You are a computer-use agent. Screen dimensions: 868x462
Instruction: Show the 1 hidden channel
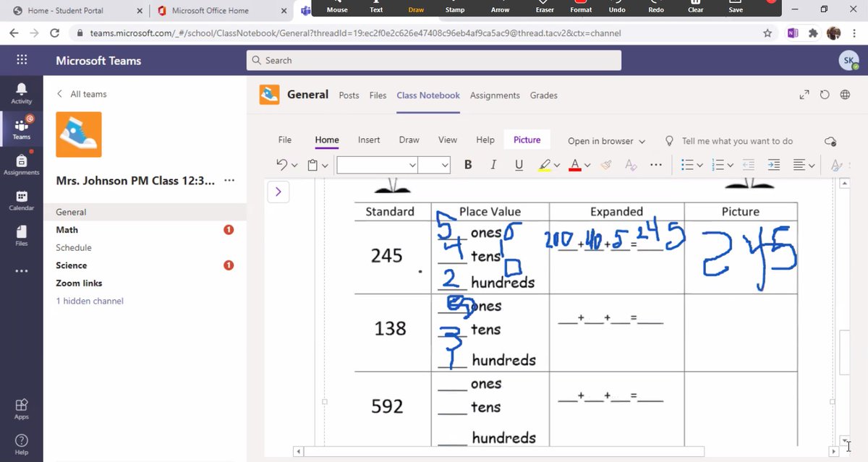(90, 301)
